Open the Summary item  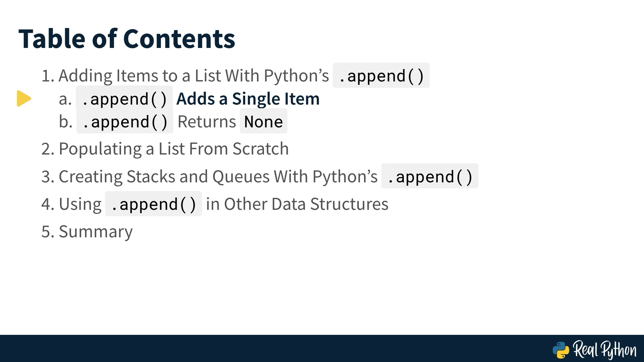click(x=87, y=232)
